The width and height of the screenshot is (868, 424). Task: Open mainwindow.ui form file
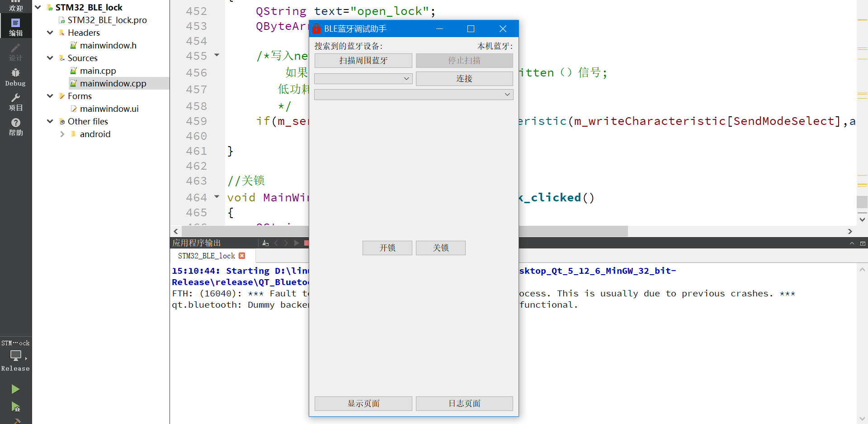click(x=109, y=109)
